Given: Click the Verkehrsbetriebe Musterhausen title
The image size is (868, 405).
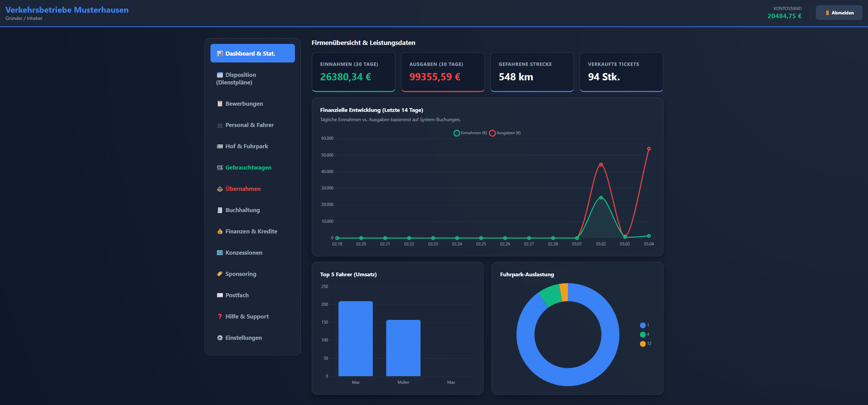Looking at the screenshot, I should point(67,10).
